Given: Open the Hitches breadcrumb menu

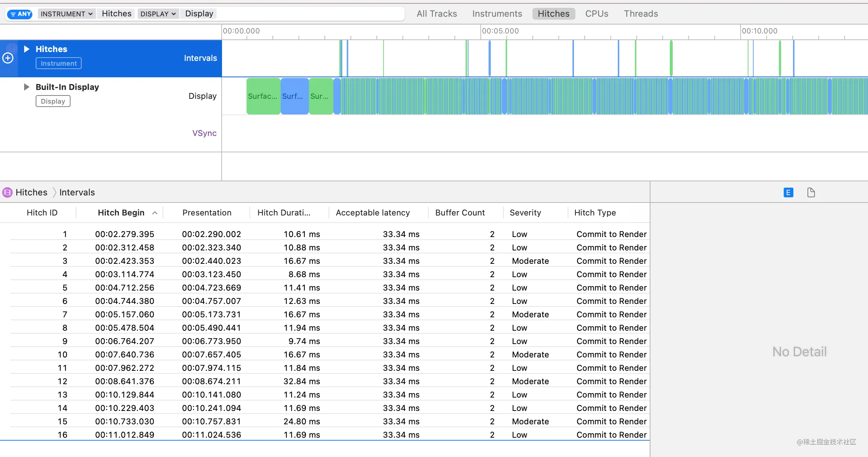Looking at the screenshot, I should 32,192.
